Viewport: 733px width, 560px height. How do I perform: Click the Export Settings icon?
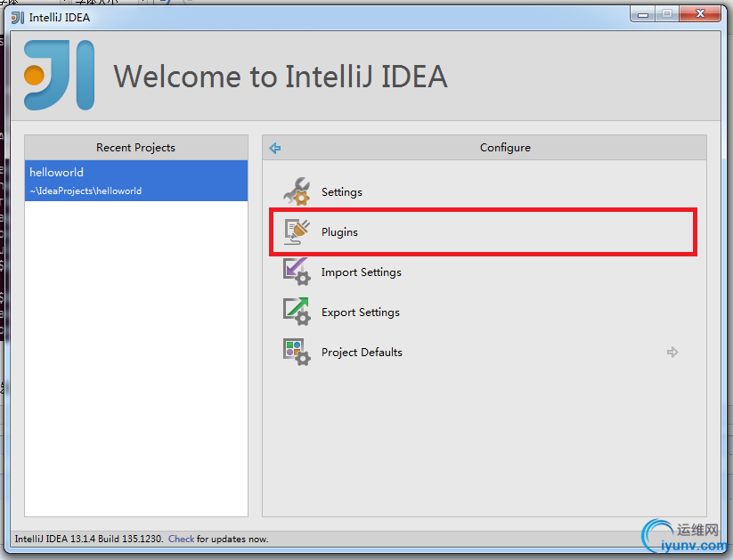[297, 312]
